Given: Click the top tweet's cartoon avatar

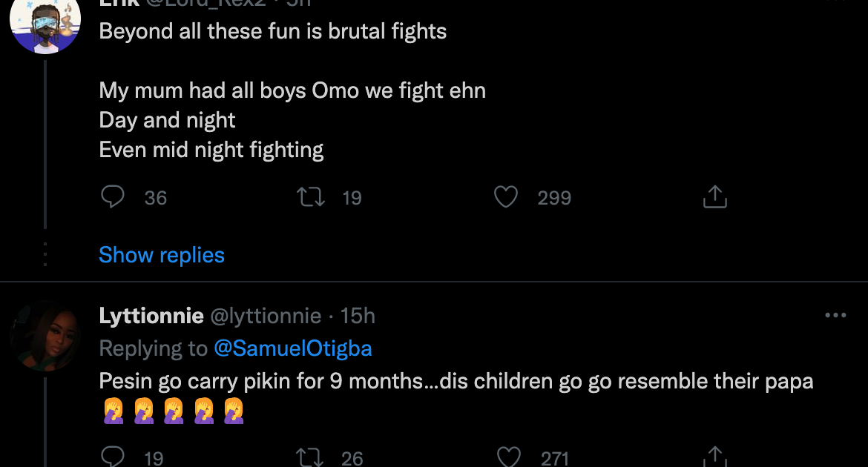Looking at the screenshot, I should tap(45, 26).
